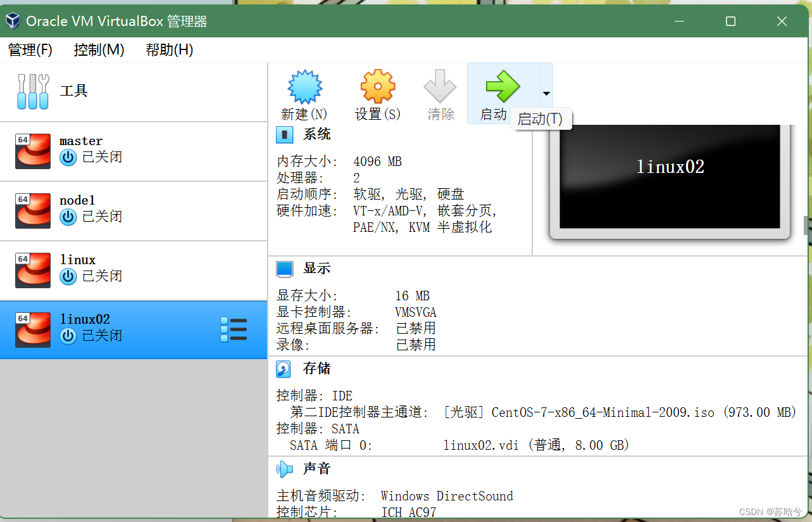Image resolution: width=812 pixels, height=522 pixels.
Task: Click the Storage (存储) section disk icon
Action: pyautogui.click(x=284, y=369)
